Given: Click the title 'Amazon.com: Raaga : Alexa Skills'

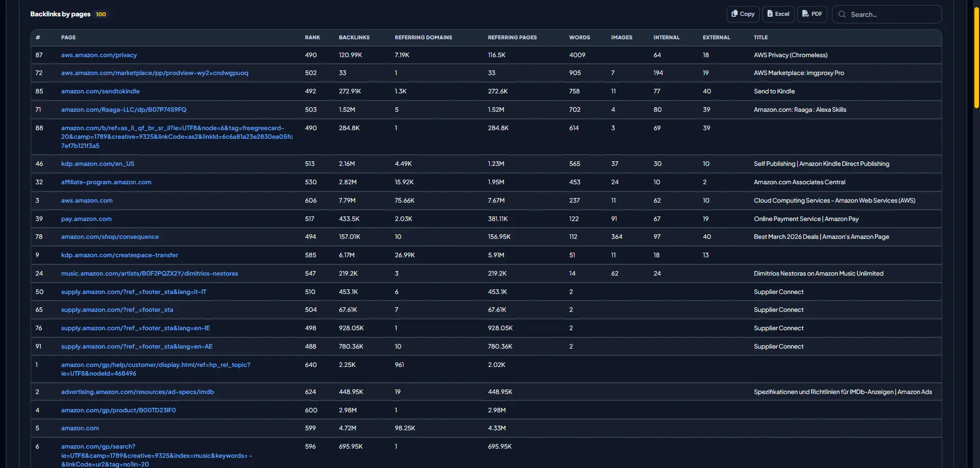Looking at the screenshot, I should coord(800,110).
